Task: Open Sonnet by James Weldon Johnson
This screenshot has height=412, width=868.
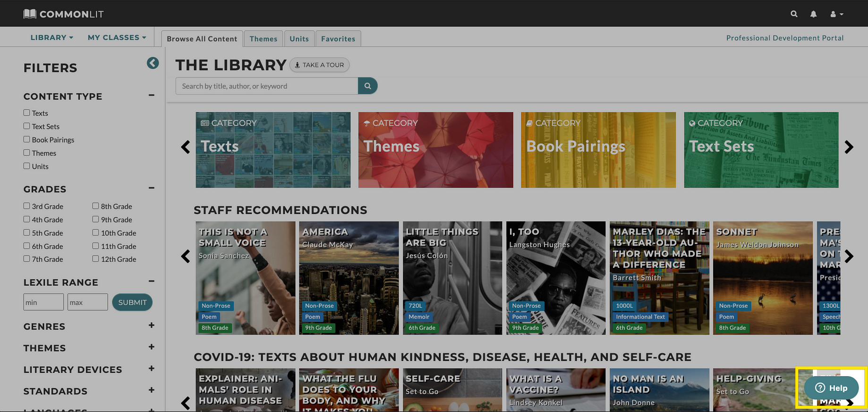Action: [763, 278]
